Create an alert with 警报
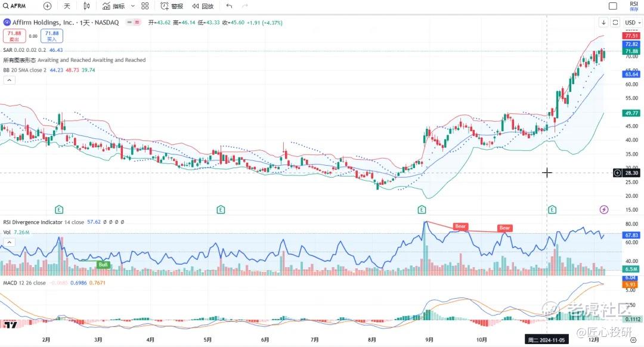 172,6
